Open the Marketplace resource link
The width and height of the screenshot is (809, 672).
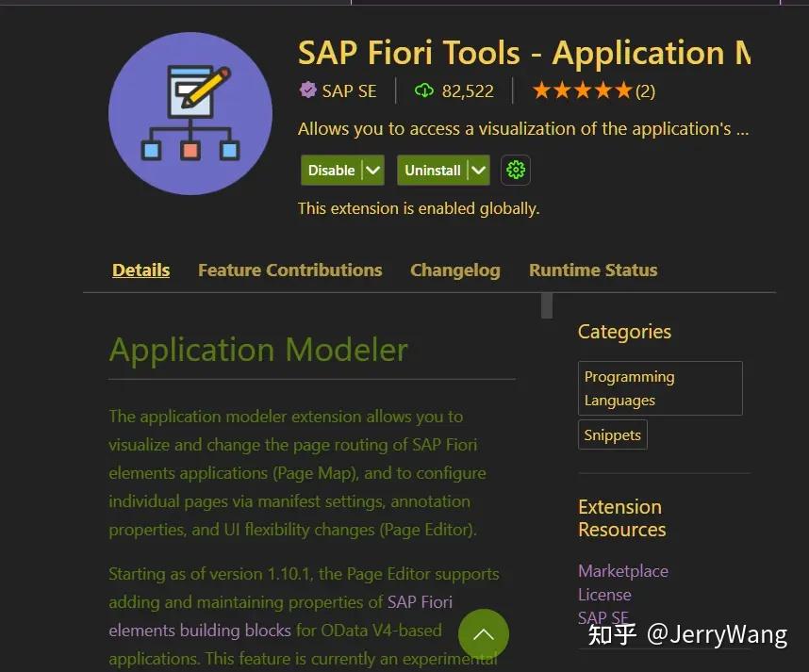tap(623, 571)
